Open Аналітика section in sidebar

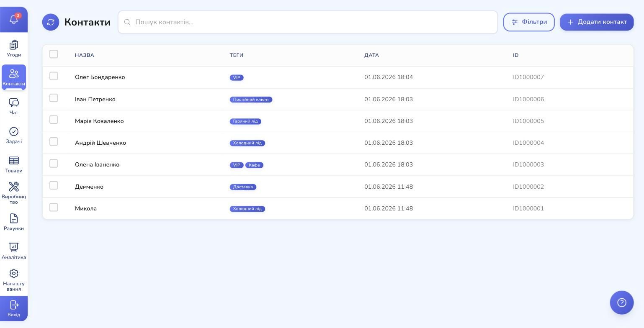click(14, 251)
